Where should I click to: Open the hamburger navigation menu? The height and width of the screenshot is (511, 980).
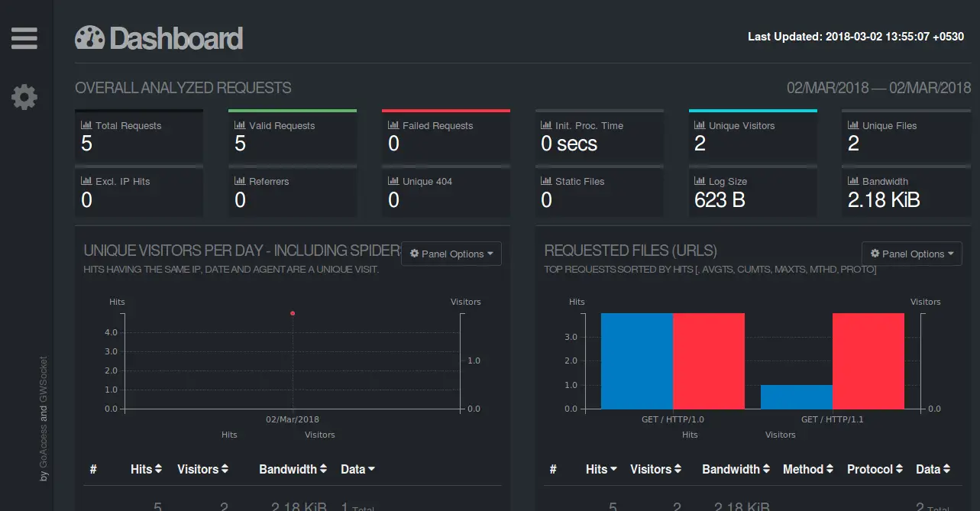tap(24, 38)
